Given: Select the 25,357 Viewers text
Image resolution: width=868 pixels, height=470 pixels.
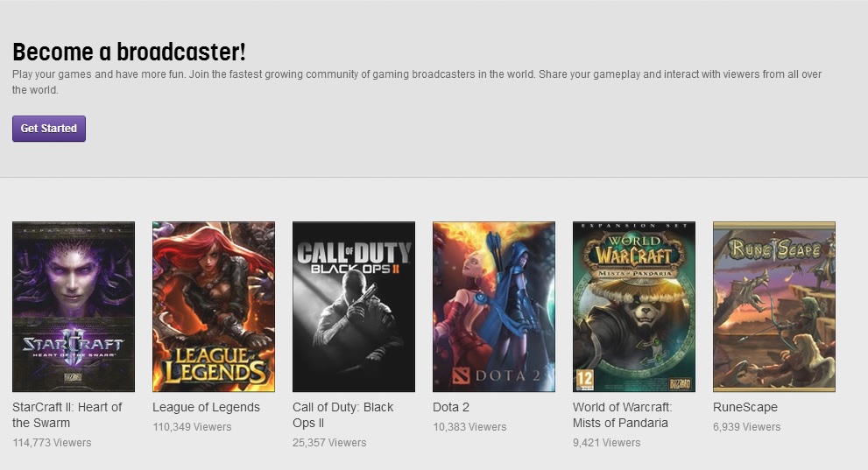Looking at the screenshot, I should (x=329, y=443).
